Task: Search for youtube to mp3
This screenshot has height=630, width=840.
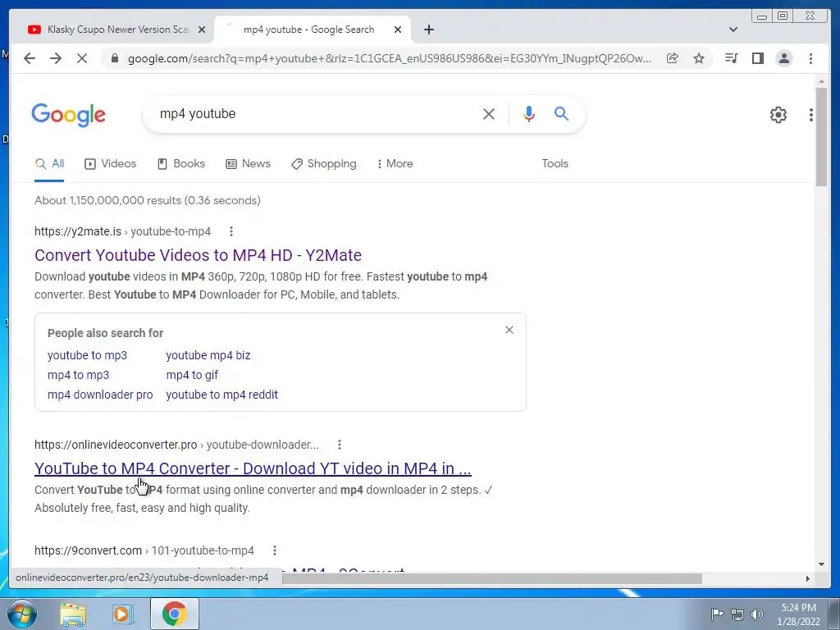Action: point(87,355)
